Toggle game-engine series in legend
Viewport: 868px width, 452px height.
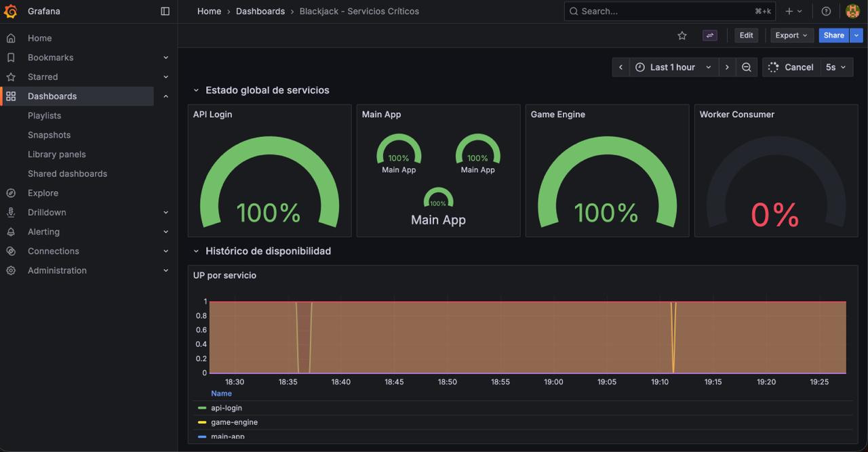[234, 422]
